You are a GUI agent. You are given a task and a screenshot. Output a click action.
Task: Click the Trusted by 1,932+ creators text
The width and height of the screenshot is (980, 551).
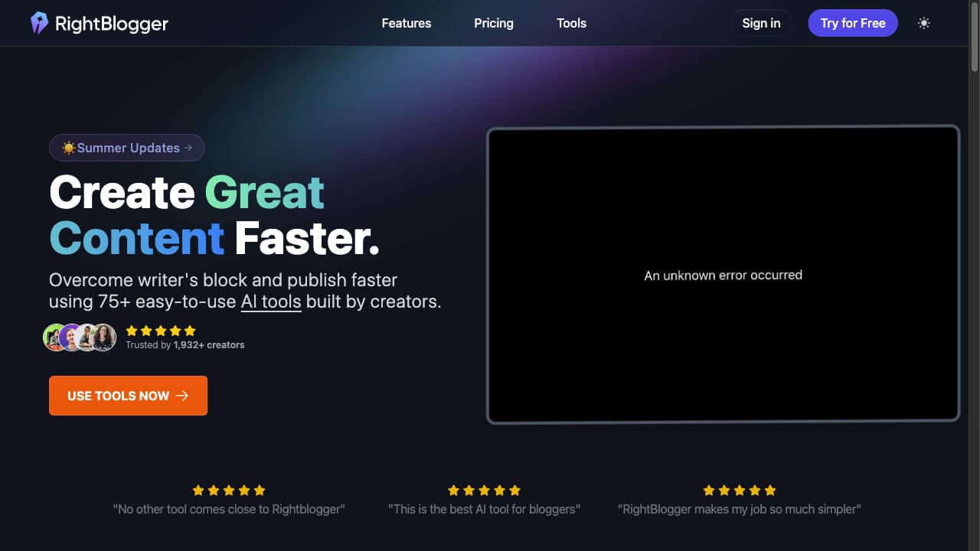tap(185, 345)
